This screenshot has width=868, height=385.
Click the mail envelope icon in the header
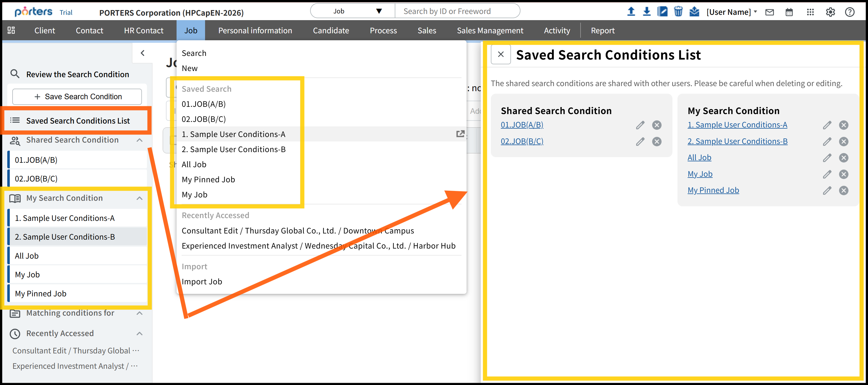coord(770,13)
